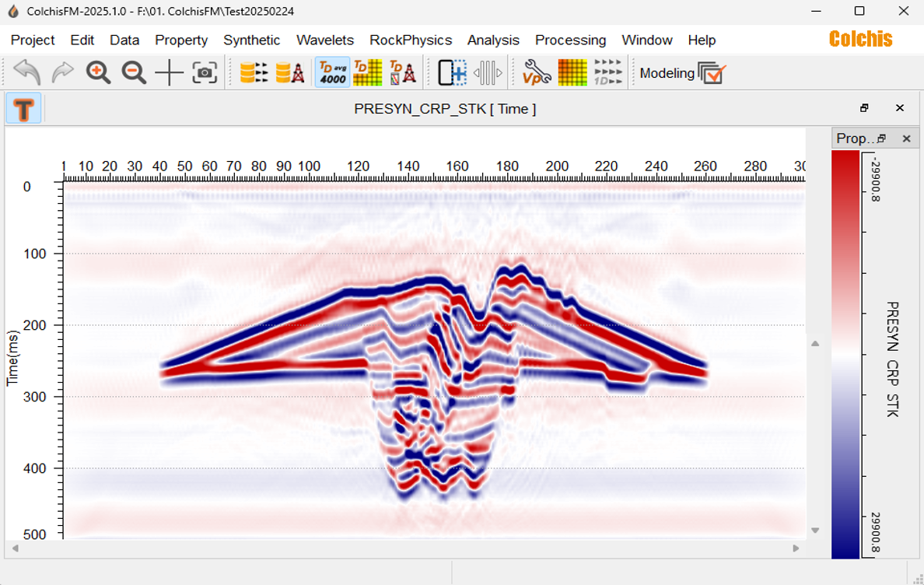The width and height of the screenshot is (924, 585).
Task: Click the 29900.8 value at the color bar bottom
Action: click(874, 533)
